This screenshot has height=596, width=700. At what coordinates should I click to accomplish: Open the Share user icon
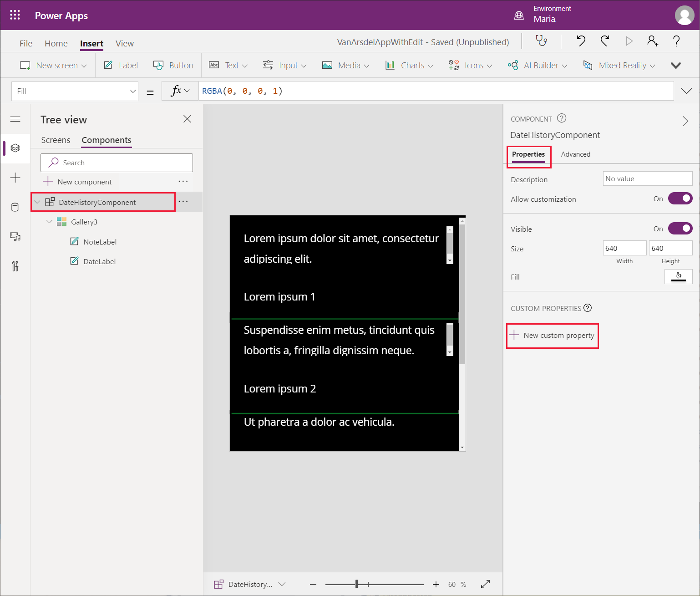653,41
